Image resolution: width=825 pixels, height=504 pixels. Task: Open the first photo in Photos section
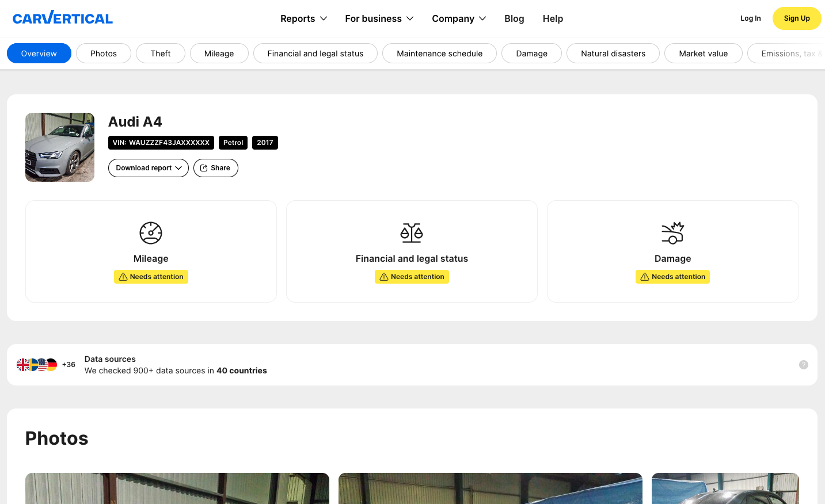177,488
